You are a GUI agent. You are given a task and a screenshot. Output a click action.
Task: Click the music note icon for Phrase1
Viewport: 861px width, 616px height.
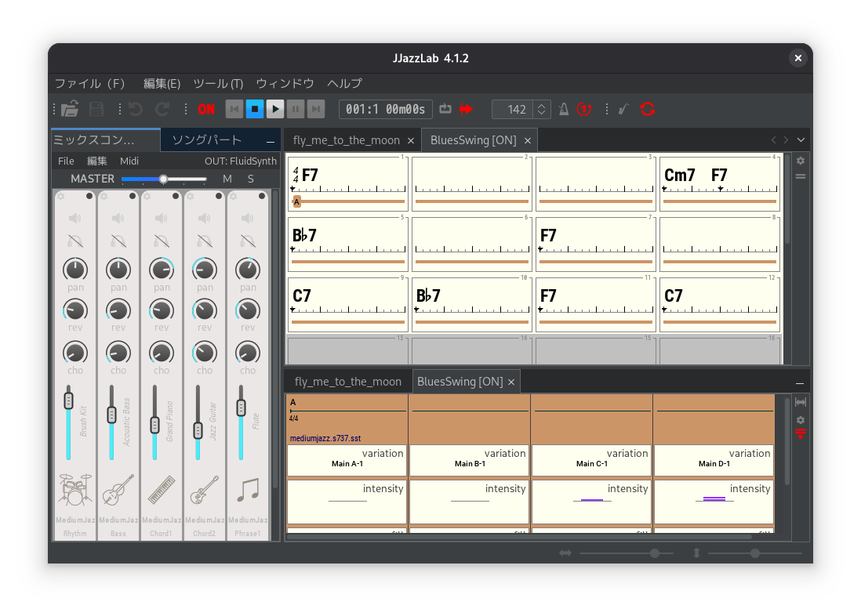point(248,490)
